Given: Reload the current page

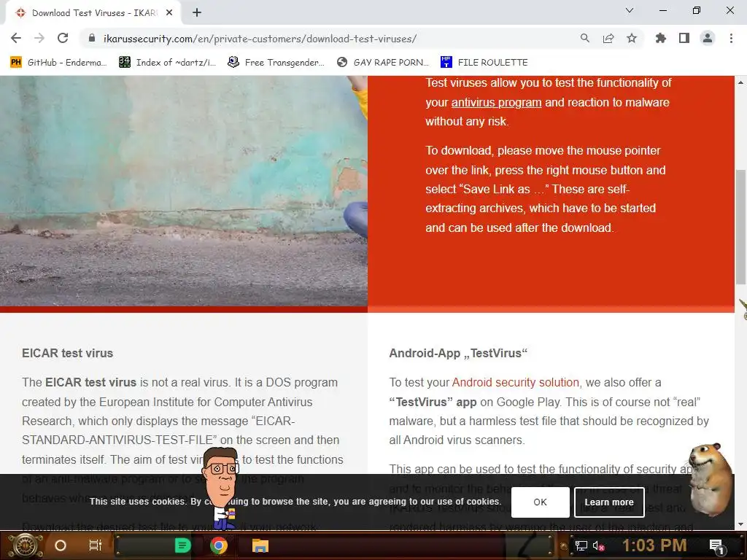Looking at the screenshot, I should click(63, 38).
